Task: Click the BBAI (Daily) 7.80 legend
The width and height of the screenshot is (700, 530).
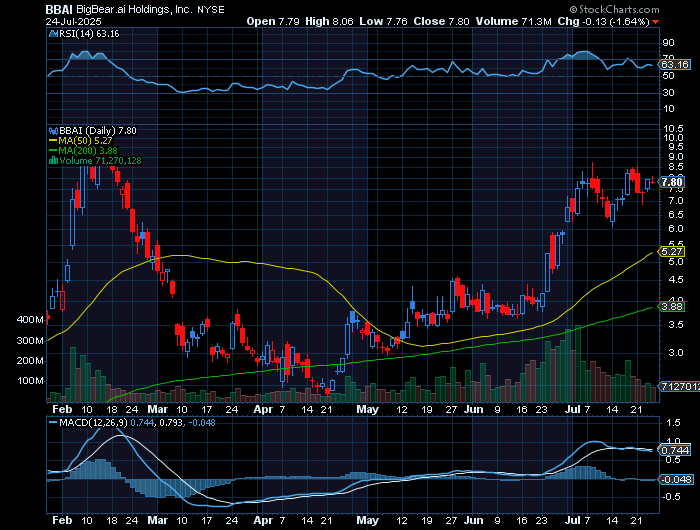Action: coord(98,130)
